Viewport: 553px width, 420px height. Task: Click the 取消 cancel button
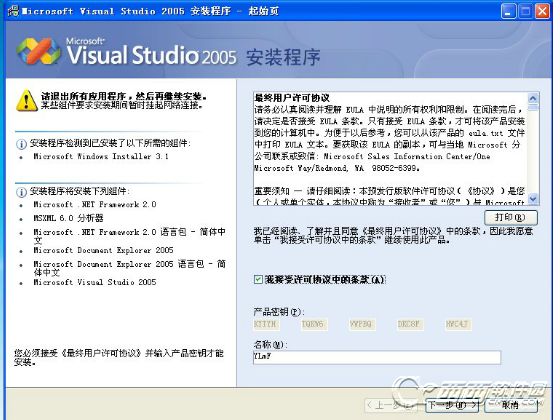pos(511,405)
